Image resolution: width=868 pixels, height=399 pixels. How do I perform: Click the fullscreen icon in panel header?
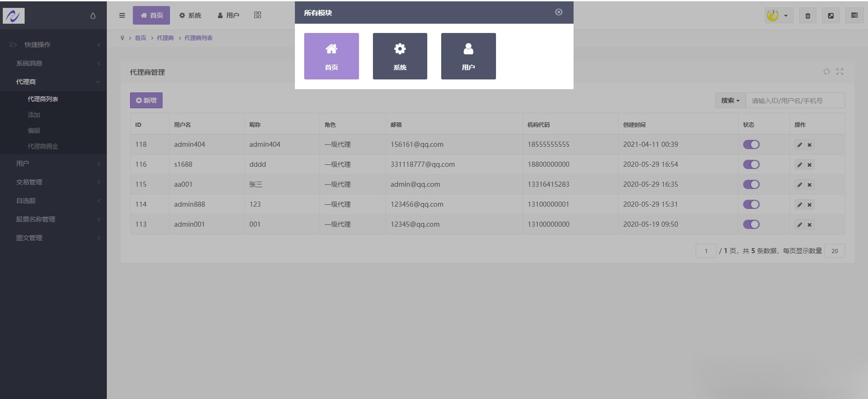(x=840, y=72)
